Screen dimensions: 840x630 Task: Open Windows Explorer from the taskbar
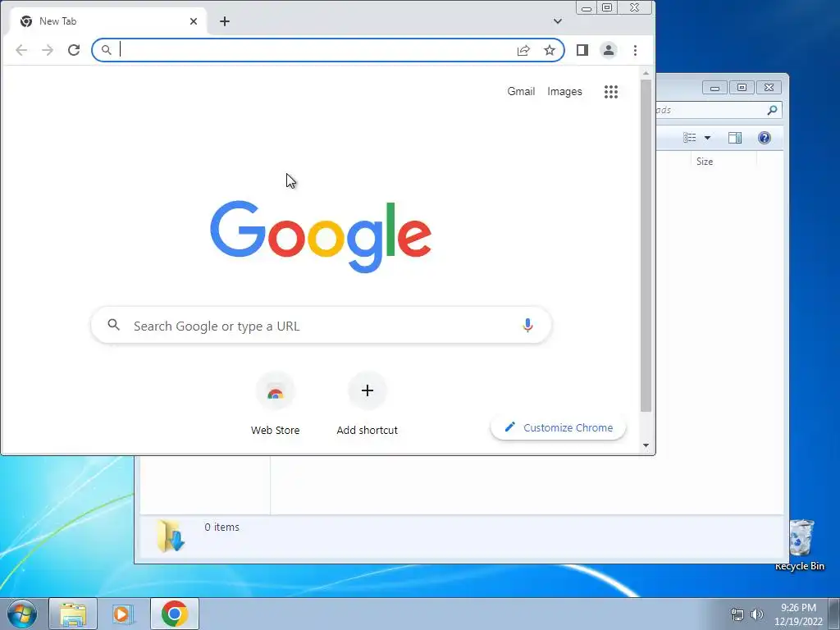click(73, 614)
